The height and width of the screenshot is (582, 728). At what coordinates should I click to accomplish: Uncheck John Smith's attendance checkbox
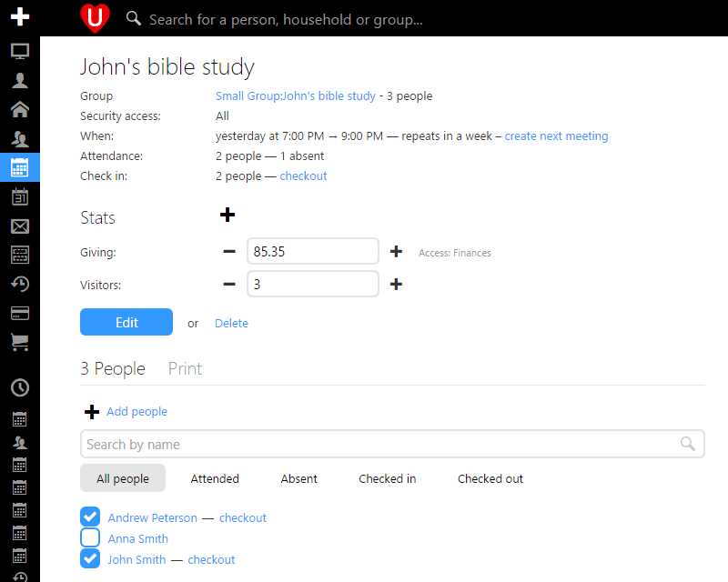tap(90, 559)
